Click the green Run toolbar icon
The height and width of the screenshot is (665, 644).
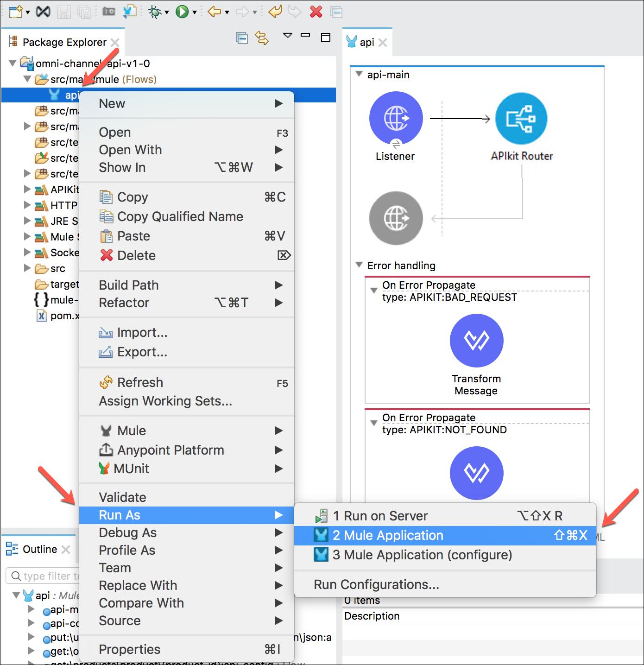coord(182,12)
